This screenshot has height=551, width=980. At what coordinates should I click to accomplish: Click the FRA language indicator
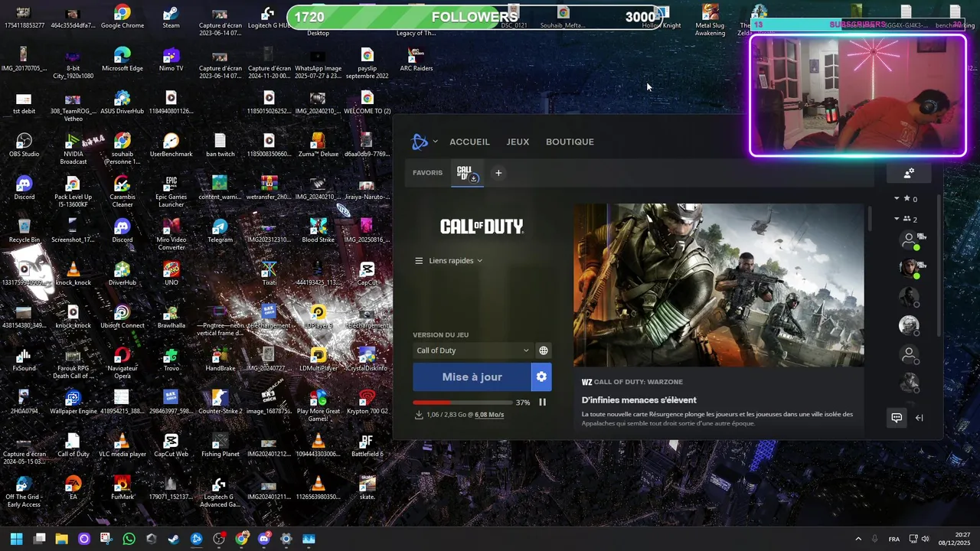(894, 539)
